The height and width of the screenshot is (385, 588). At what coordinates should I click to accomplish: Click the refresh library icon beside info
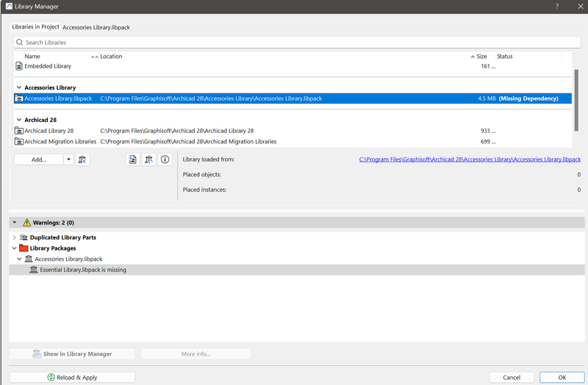point(149,159)
